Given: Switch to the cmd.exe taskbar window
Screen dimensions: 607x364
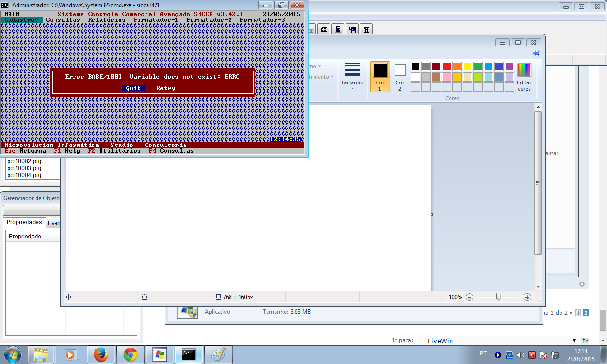Looking at the screenshot, I should coord(189,355).
